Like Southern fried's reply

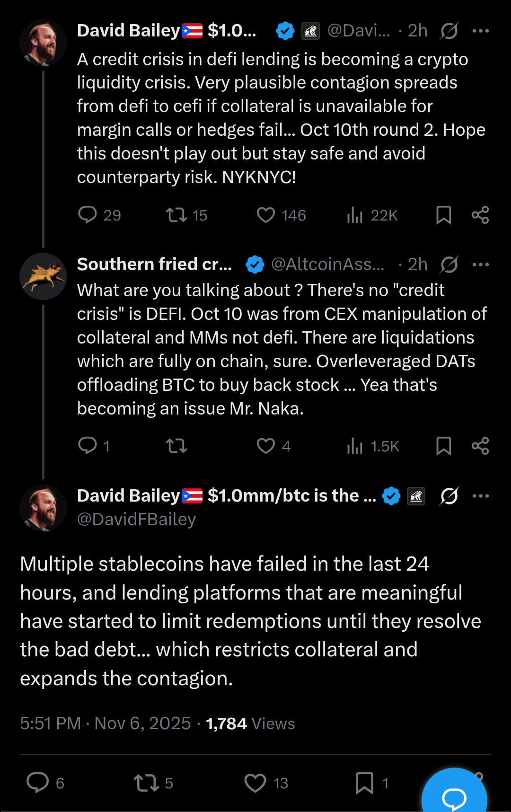[265, 446]
